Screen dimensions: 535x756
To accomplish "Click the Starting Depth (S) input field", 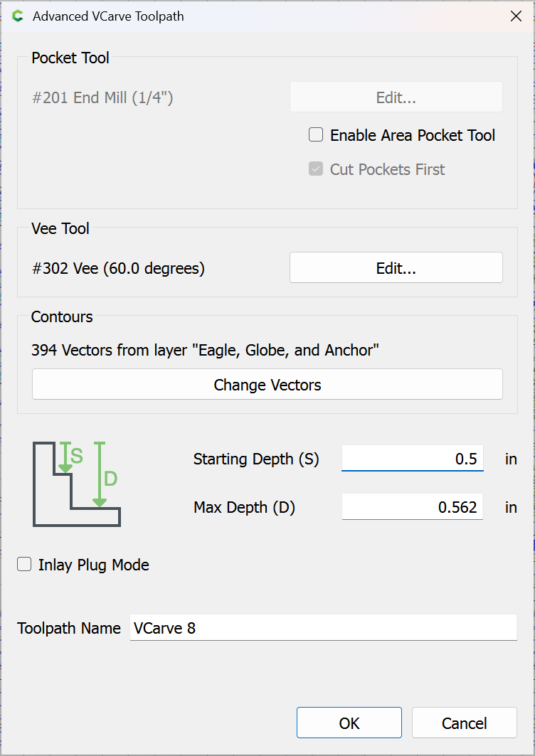I will point(412,459).
